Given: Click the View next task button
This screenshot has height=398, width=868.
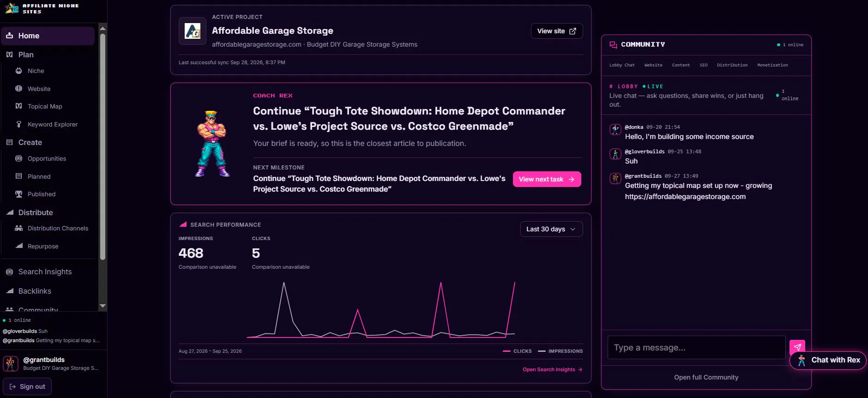Looking at the screenshot, I should (547, 179).
